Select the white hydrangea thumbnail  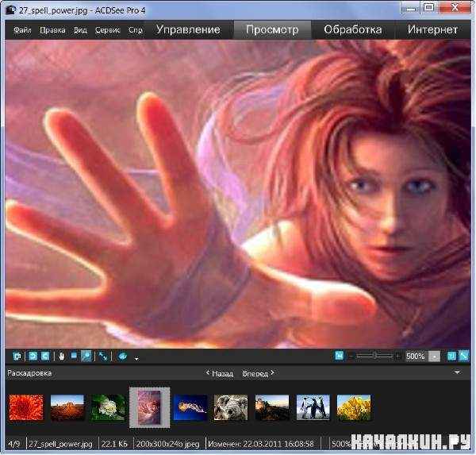(x=108, y=407)
